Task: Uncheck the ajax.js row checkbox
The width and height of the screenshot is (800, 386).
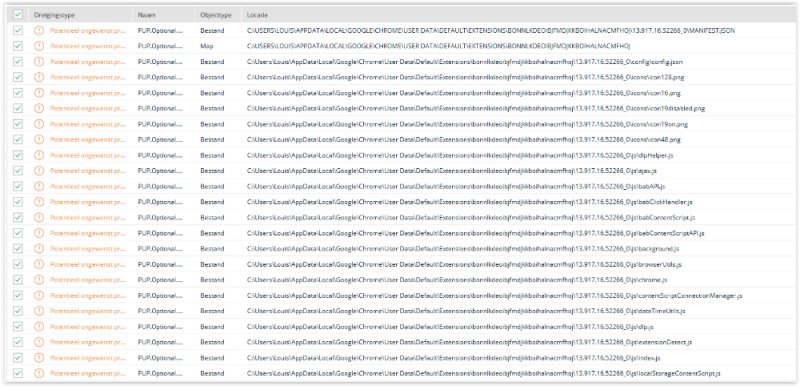Action: (18, 171)
